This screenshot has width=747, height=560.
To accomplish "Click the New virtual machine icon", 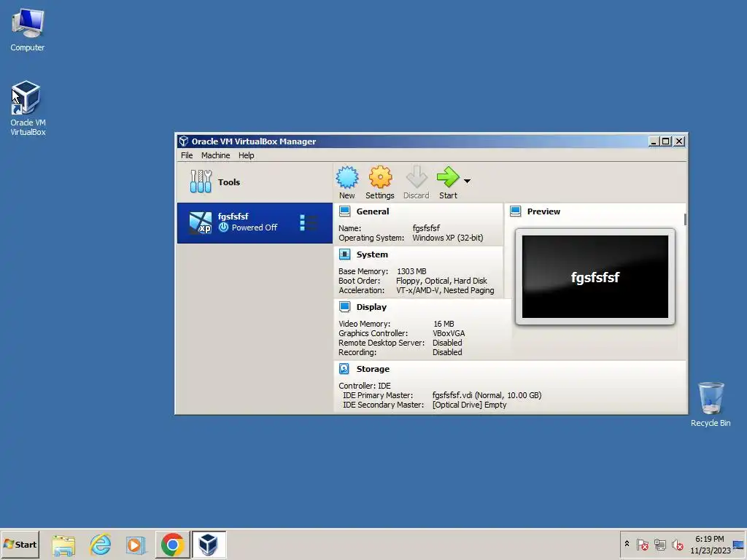I will pyautogui.click(x=347, y=177).
